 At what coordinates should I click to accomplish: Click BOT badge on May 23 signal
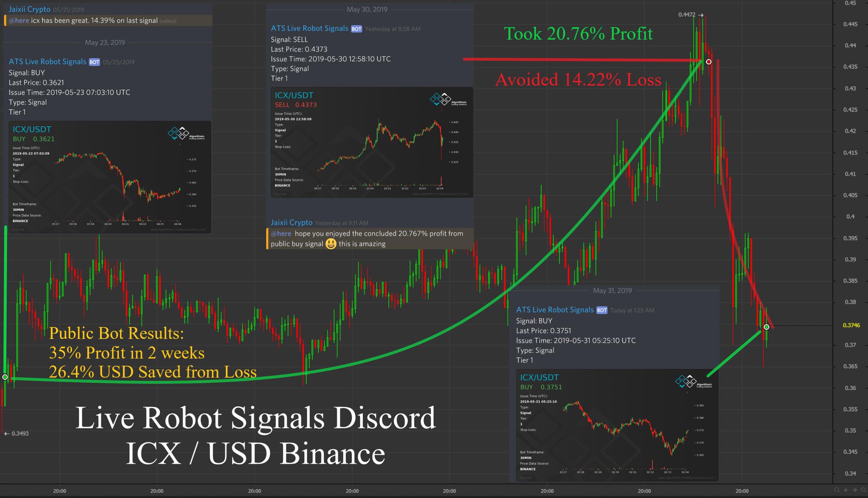pyautogui.click(x=94, y=62)
